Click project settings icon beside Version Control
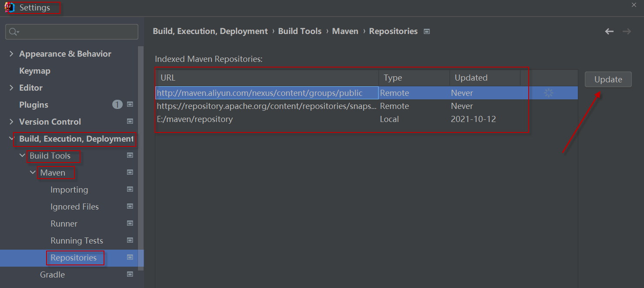 tap(130, 122)
